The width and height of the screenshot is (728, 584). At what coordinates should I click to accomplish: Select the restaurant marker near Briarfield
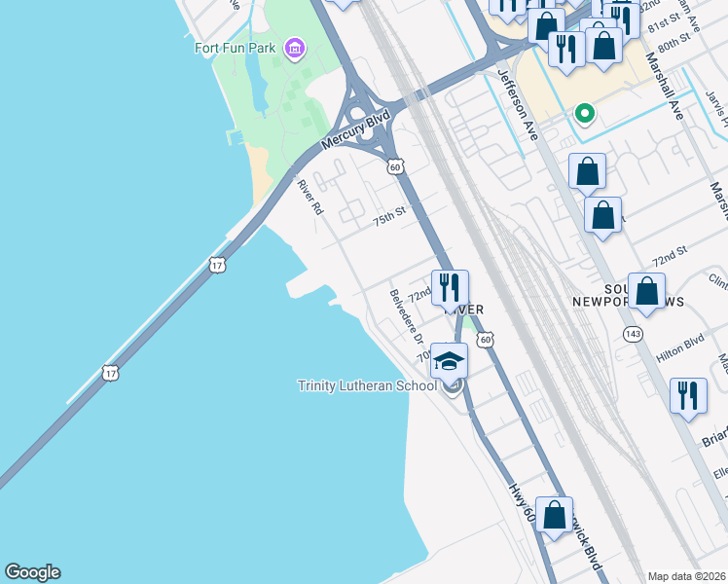click(688, 399)
